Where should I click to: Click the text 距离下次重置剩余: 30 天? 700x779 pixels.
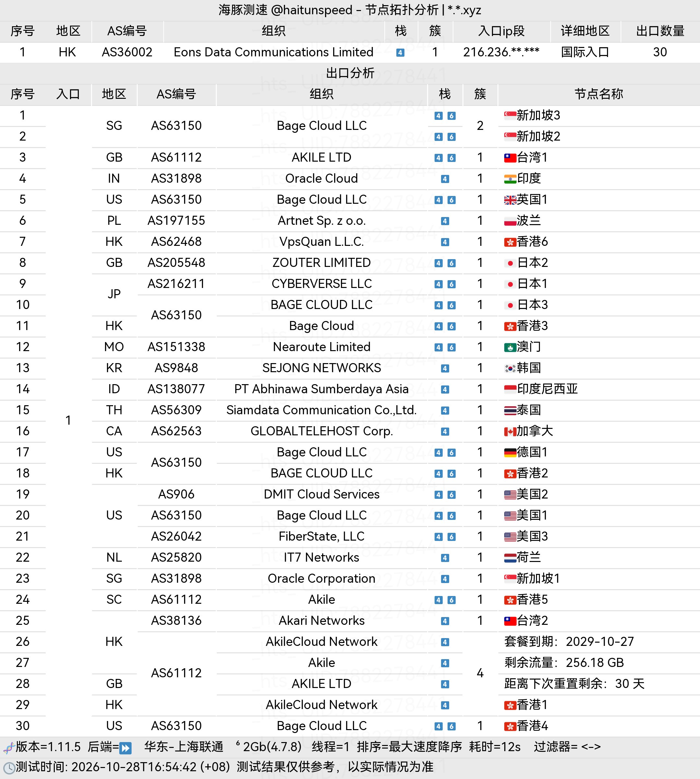tap(574, 684)
